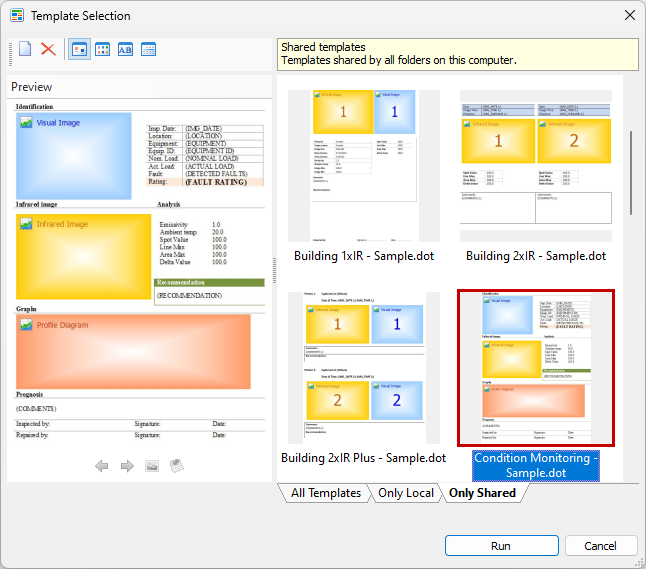
Task: Click the red Delete template icon
Action: (x=48, y=49)
